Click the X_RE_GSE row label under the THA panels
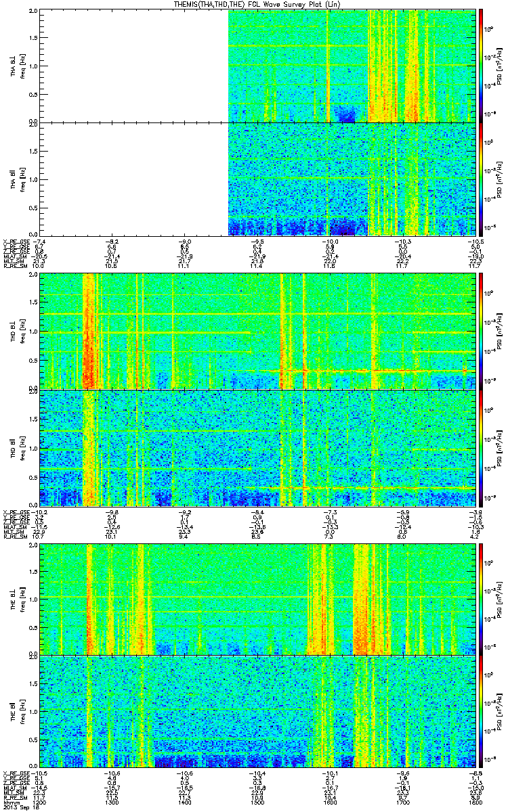Viewport: 508px width, 812px height. 16,241
